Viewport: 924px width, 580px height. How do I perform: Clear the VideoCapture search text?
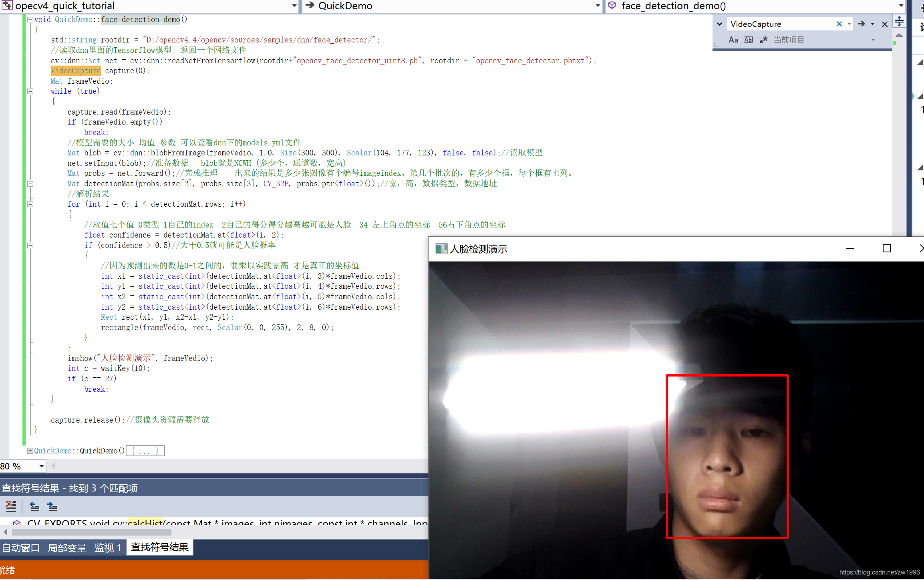coord(839,24)
